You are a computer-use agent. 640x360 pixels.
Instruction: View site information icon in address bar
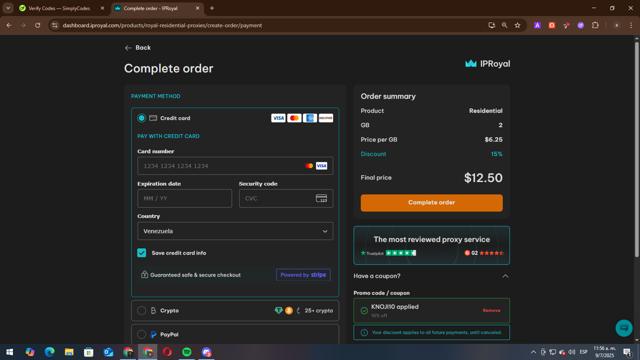coord(55,25)
